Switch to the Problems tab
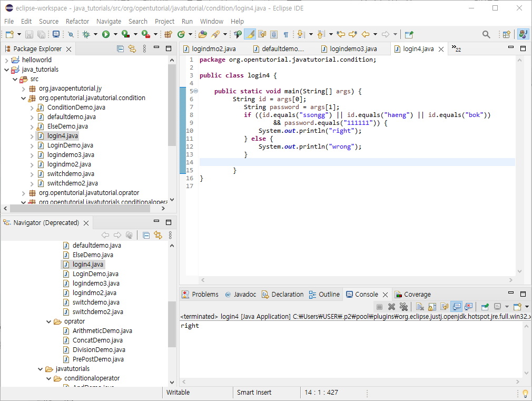The image size is (532, 401). [201, 295]
